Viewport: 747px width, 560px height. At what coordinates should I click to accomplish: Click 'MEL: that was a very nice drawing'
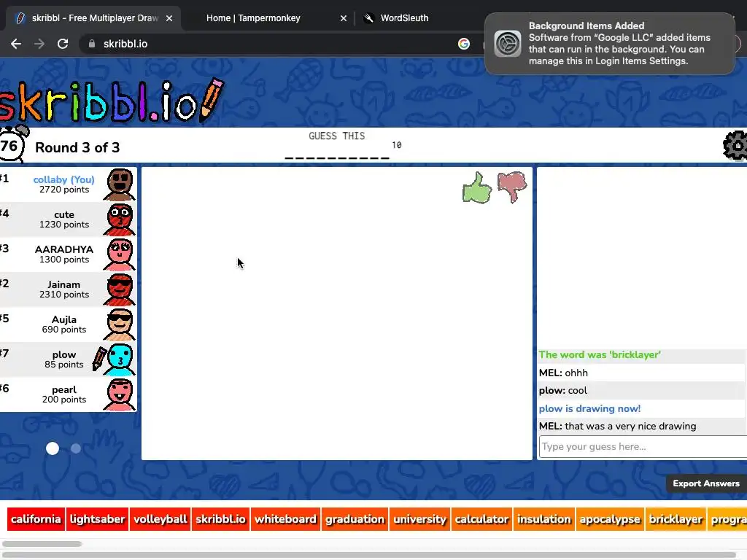617,426
